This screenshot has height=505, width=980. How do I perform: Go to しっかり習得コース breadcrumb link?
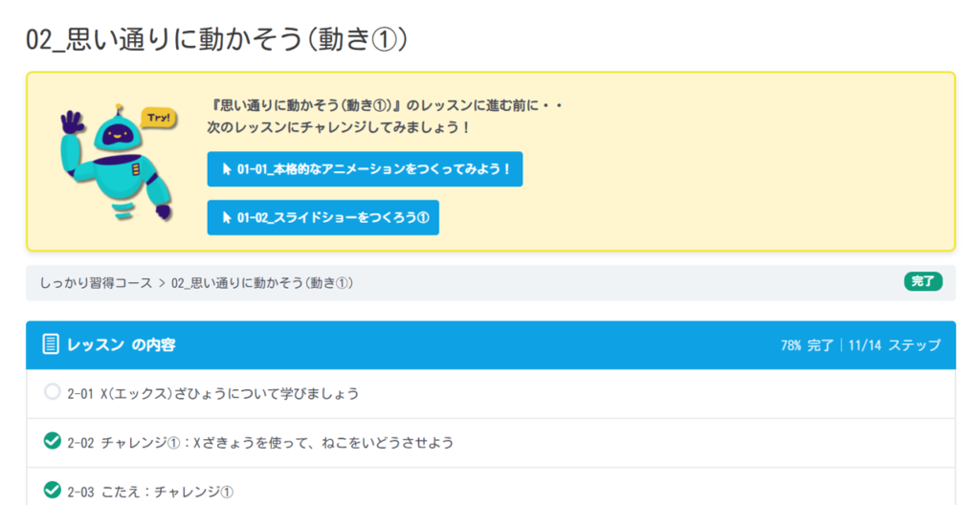point(96,283)
